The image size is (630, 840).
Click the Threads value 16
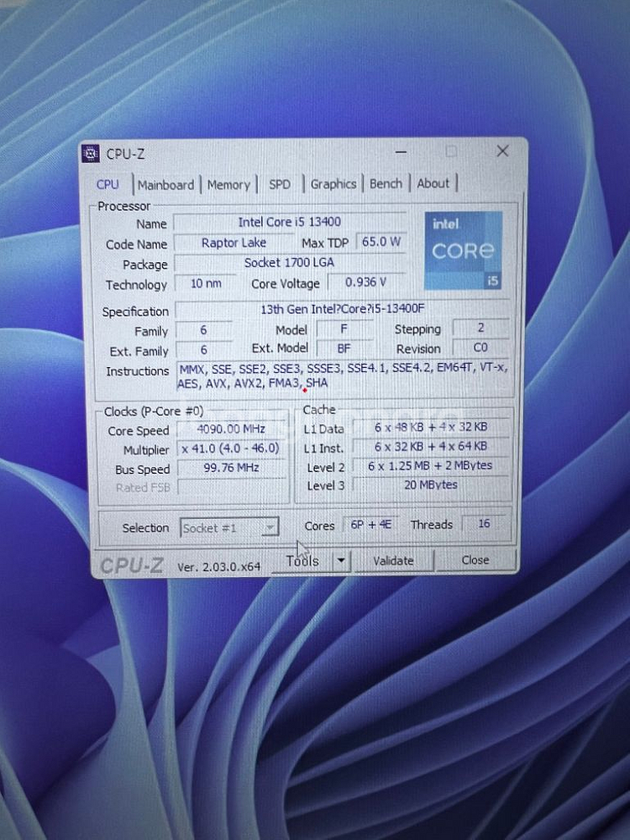click(x=484, y=524)
